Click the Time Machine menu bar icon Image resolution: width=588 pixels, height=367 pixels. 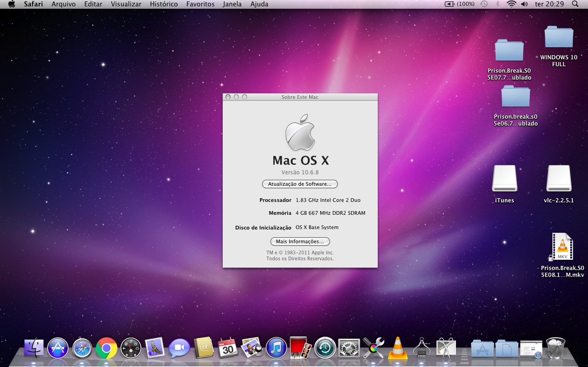484,4
